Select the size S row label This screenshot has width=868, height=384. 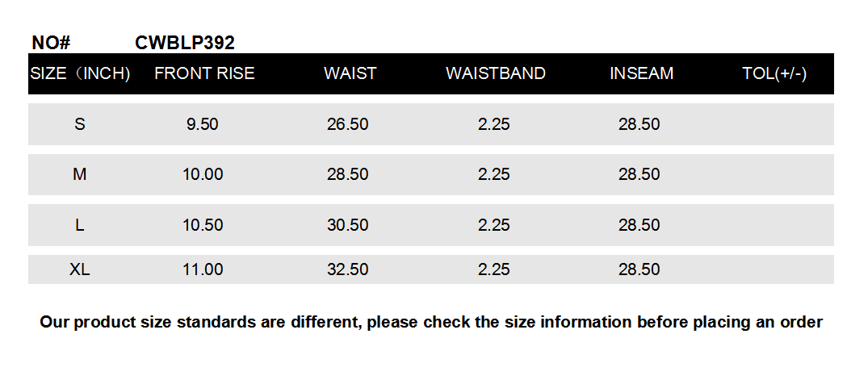pos(80,124)
